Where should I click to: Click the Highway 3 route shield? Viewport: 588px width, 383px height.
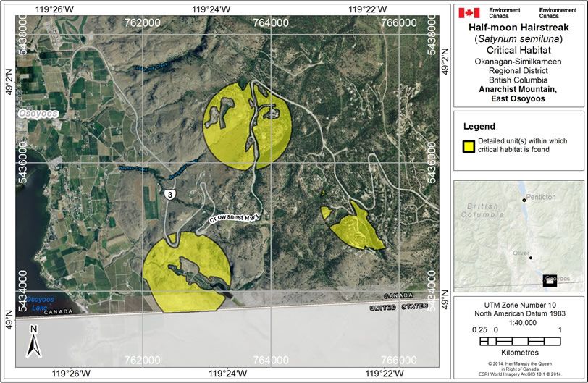coord(168,193)
